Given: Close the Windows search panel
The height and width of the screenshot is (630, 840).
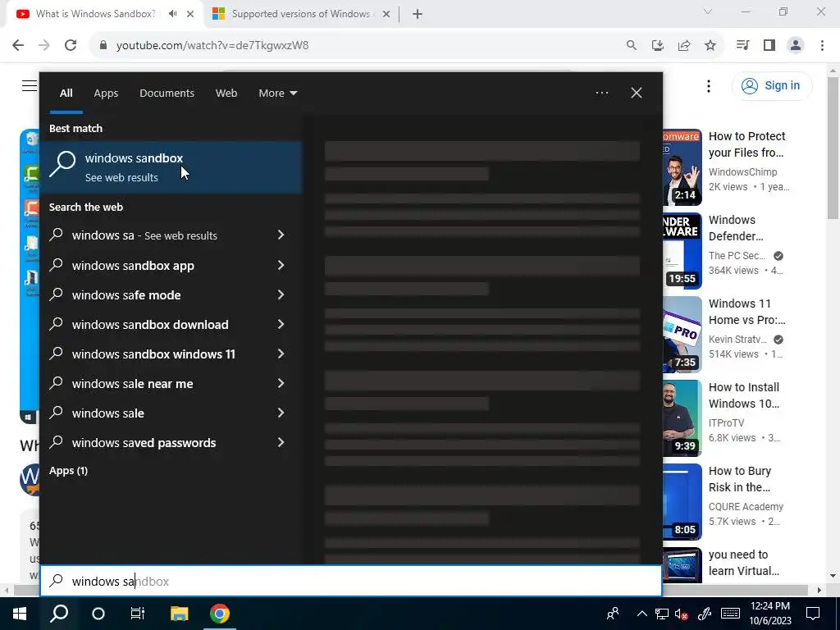Looking at the screenshot, I should point(637,93).
